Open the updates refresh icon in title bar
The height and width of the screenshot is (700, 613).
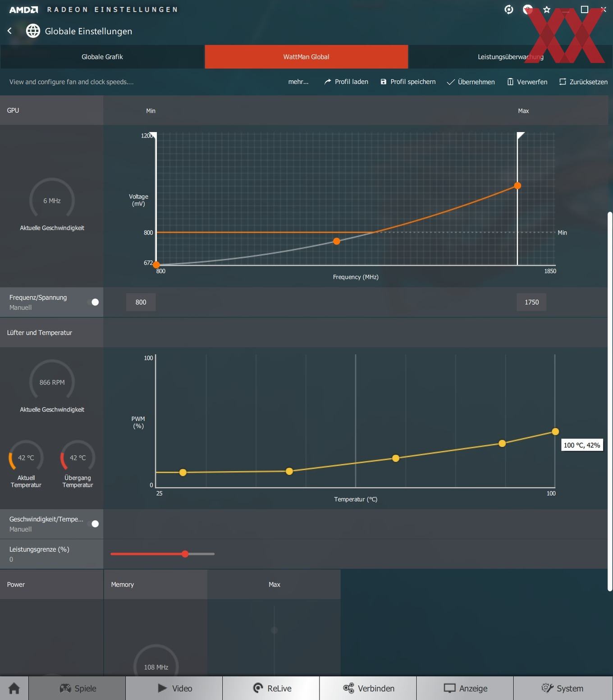[x=509, y=9]
